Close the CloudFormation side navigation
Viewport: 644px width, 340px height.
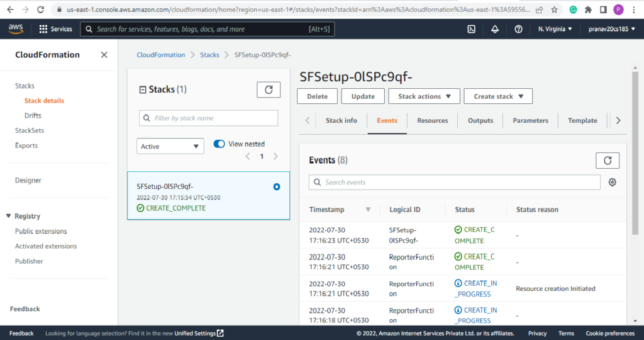point(104,55)
